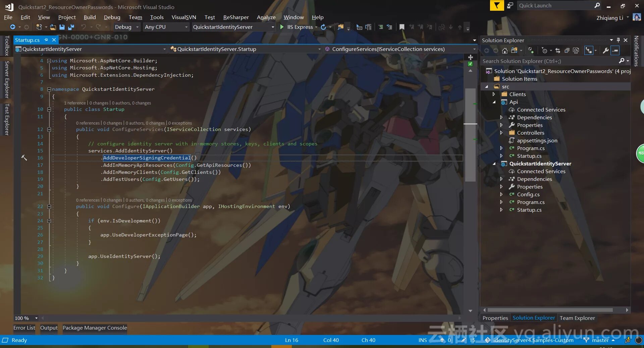Open Properties with the wrench icon

606,51
